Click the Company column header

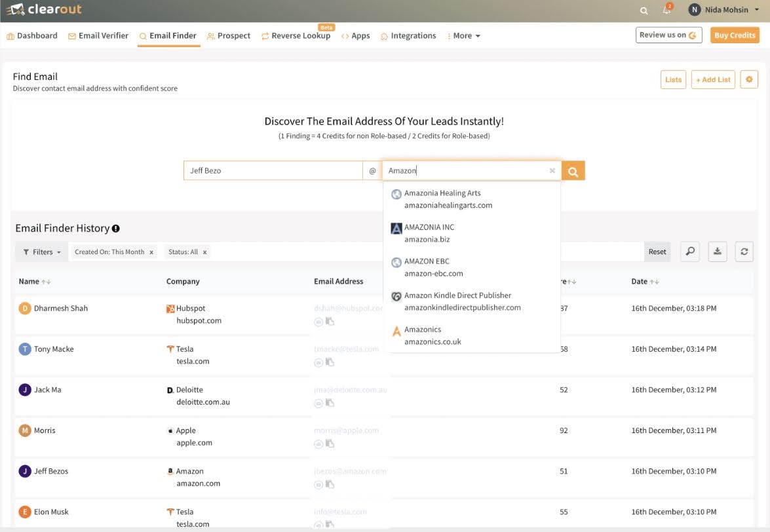click(x=183, y=281)
